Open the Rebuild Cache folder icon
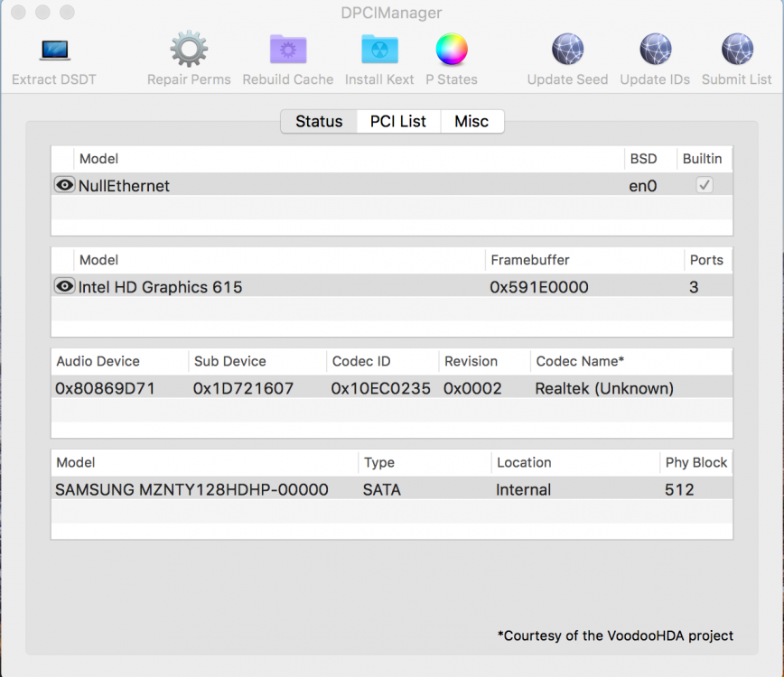This screenshot has width=784, height=677. 288,49
